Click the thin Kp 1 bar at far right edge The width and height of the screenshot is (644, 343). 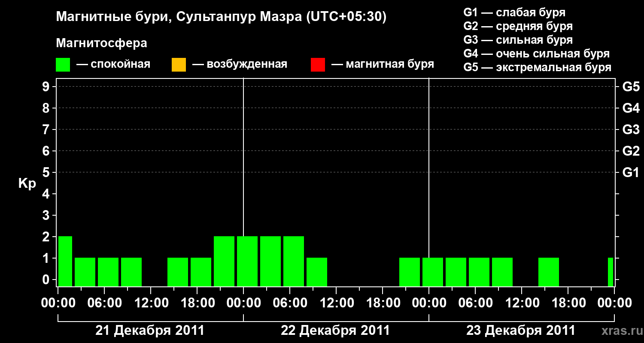(x=611, y=272)
